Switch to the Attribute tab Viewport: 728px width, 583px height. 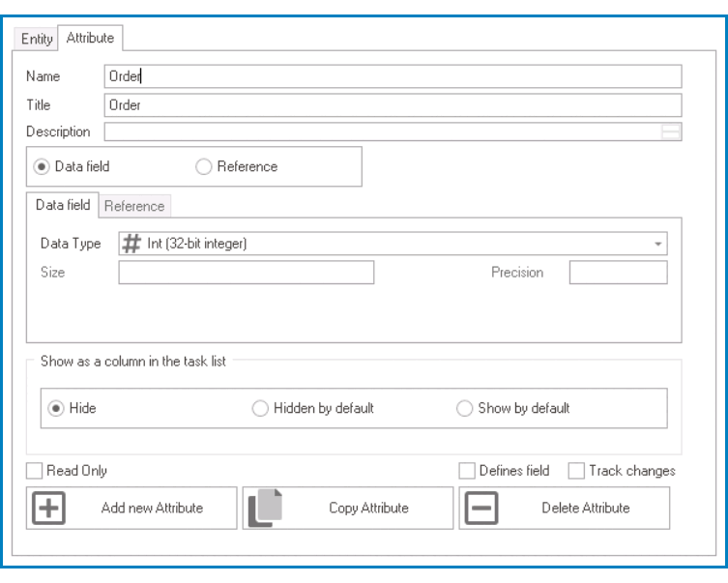coord(90,38)
